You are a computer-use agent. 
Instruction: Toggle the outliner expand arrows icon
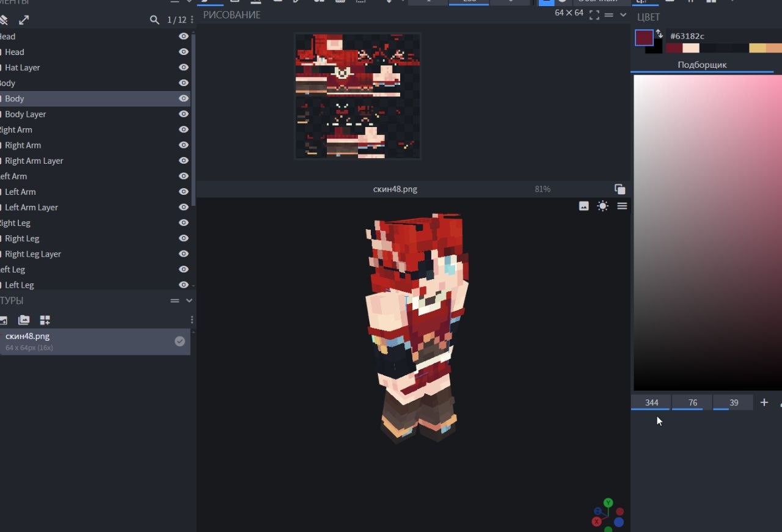[x=24, y=20]
